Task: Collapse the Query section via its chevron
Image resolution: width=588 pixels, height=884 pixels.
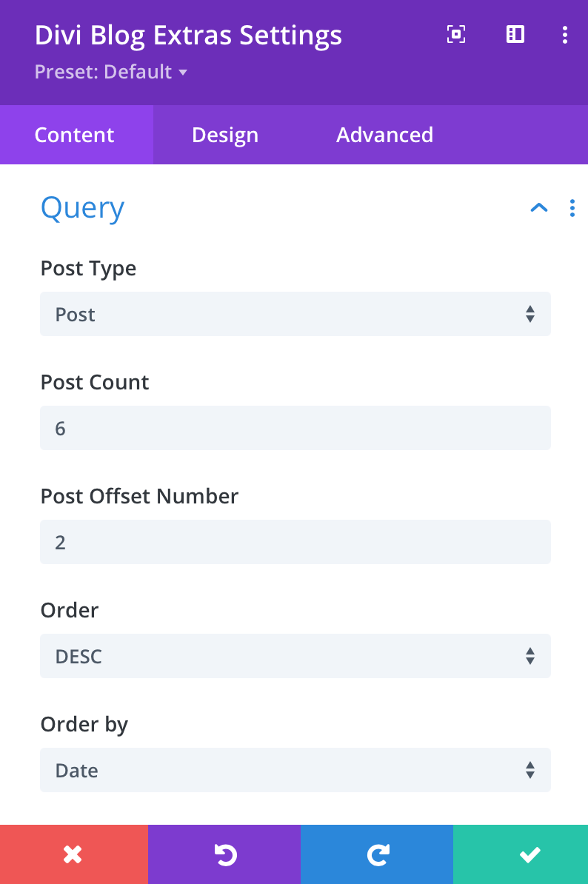Action: pyautogui.click(x=539, y=208)
